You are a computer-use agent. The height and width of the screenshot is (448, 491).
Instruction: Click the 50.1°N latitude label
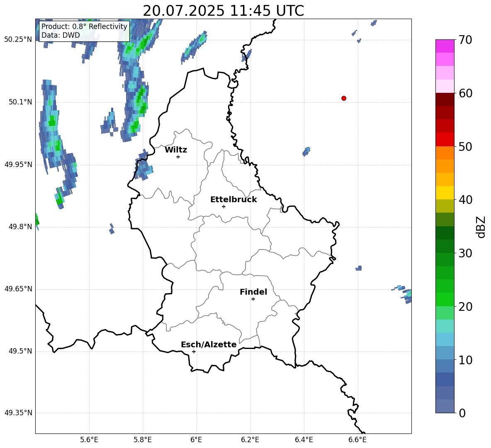[x=20, y=102]
